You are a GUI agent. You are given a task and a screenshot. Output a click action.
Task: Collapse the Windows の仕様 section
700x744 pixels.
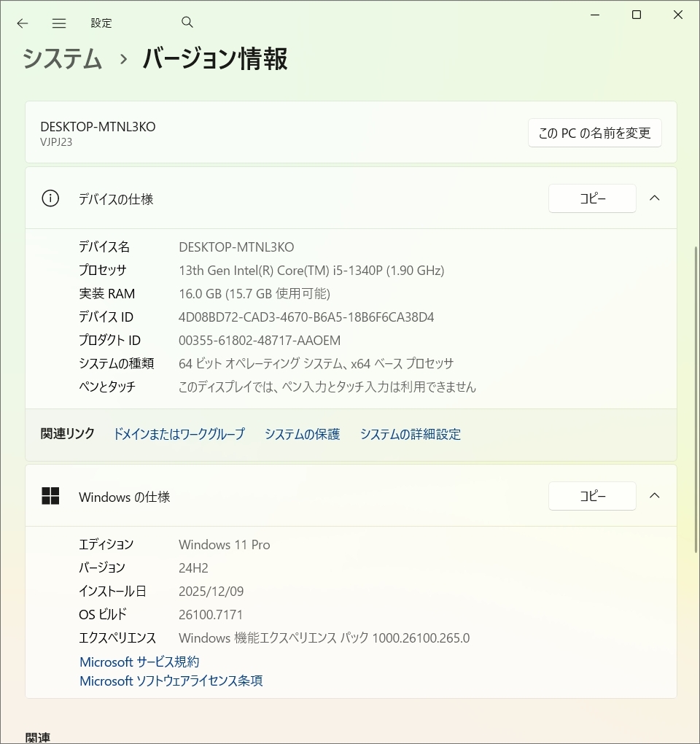[x=654, y=495]
